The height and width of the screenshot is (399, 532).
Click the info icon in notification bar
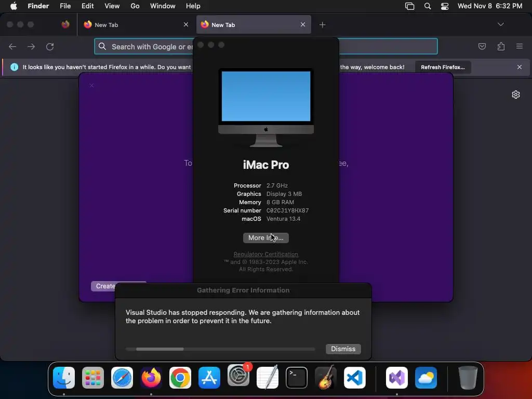pyautogui.click(x=14, y=67)
